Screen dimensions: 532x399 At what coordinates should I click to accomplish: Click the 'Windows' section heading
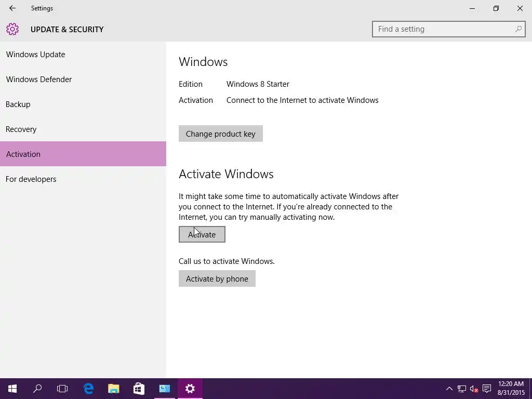click(203, 62)
